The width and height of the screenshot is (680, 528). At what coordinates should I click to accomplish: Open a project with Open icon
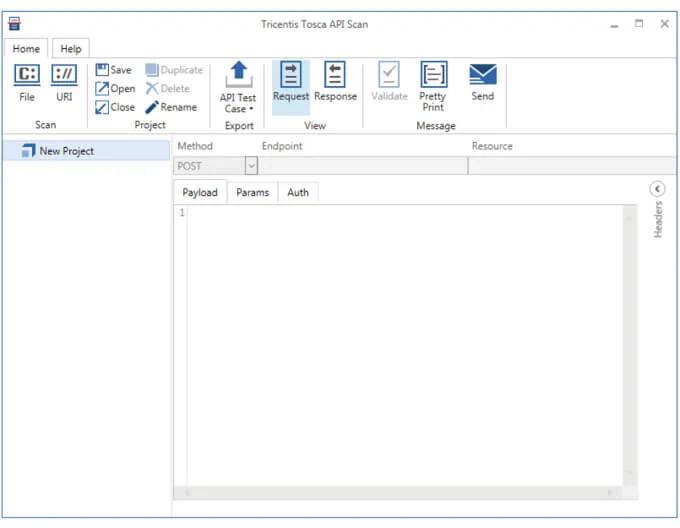click(115, 89)
